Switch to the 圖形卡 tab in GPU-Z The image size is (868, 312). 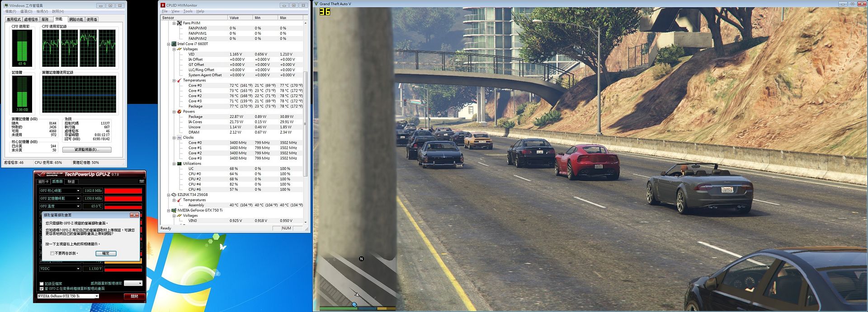pyautogui.click(x=43, y=182)
